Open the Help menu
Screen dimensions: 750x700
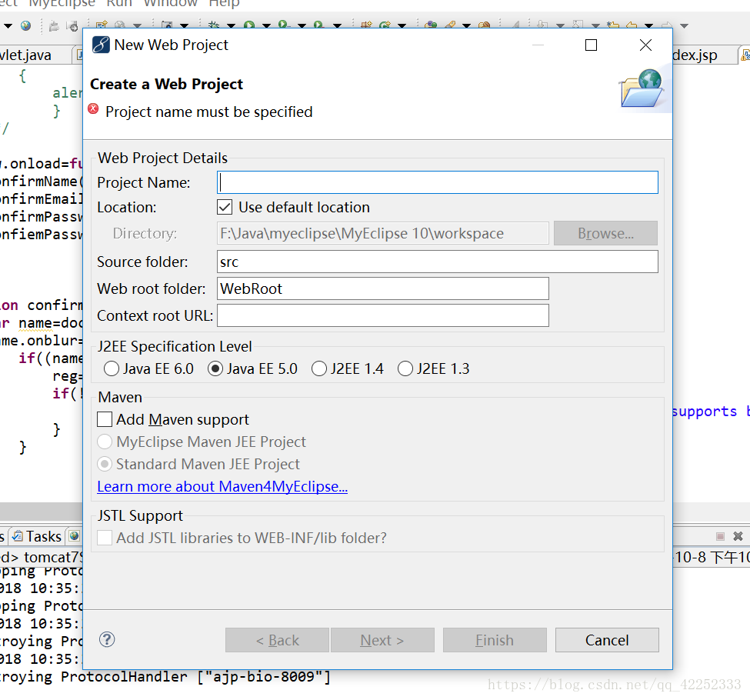coord(224,3)
